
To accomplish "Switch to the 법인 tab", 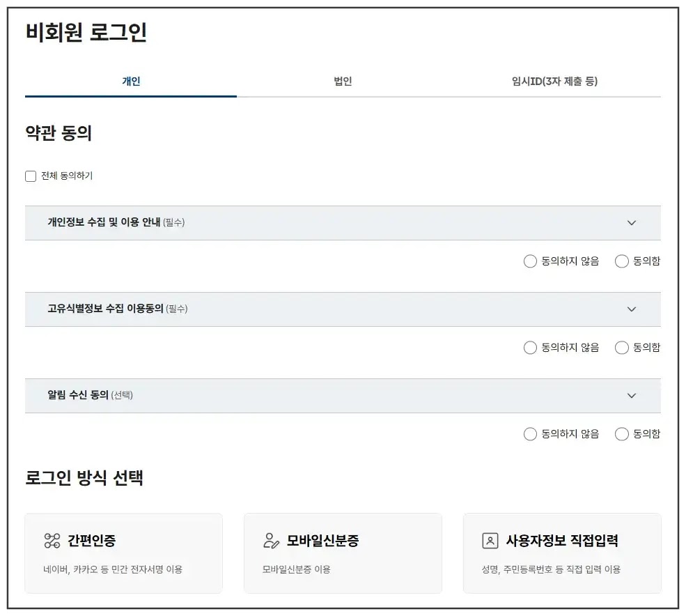I will (343, 82).
